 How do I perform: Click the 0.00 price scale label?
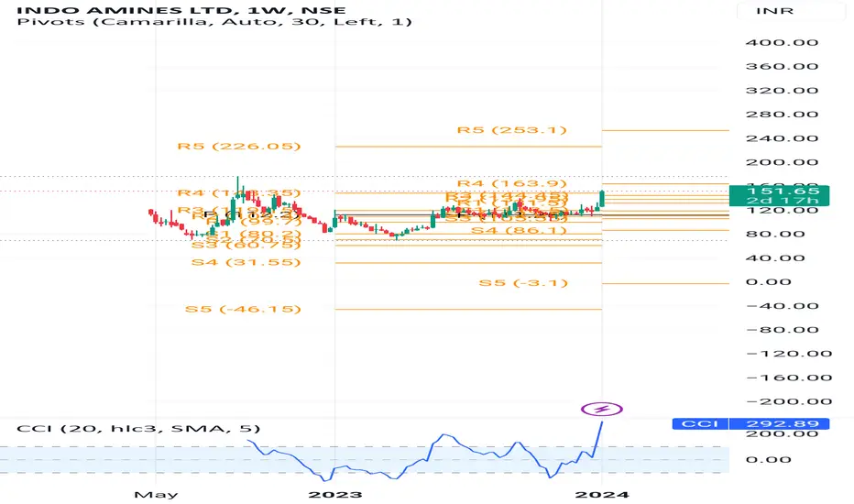tap(768, 282)
